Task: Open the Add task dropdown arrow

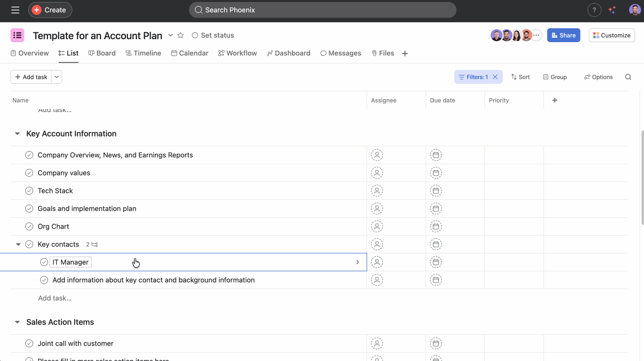Action: click(57, 77)
